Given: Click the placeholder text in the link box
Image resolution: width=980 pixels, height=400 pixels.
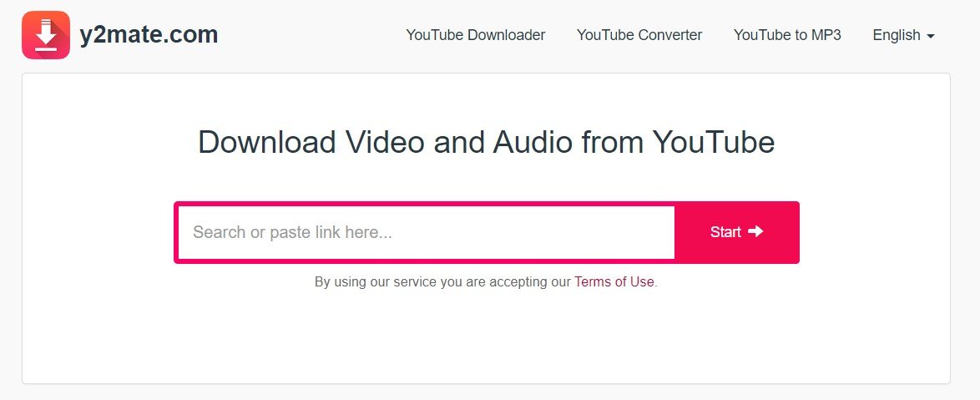Looking at the screenshot, I should point(292,232).
